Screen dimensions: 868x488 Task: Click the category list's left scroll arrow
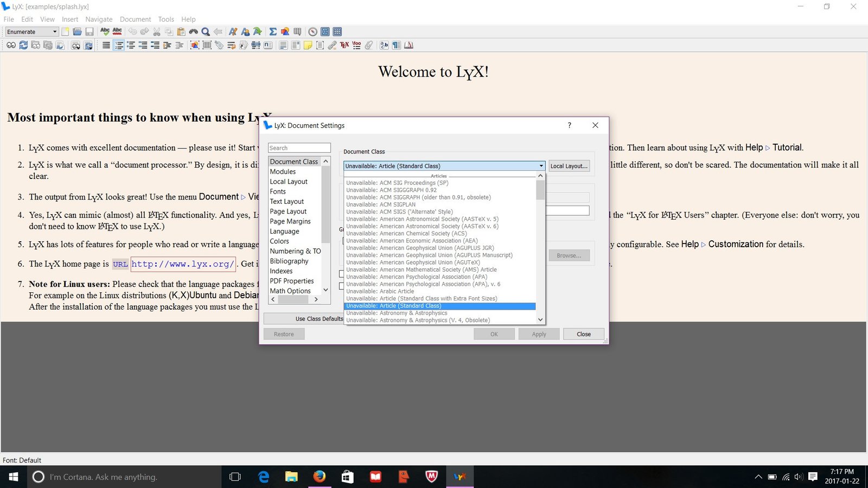pyautogui.click(x=273, y=299)
